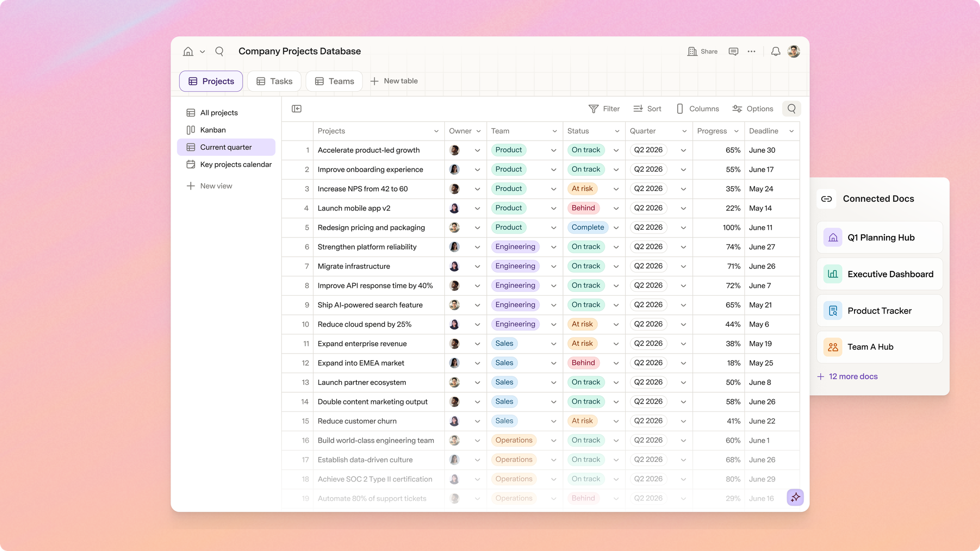Open the AI sparkle assistant button

click(795, 497)
